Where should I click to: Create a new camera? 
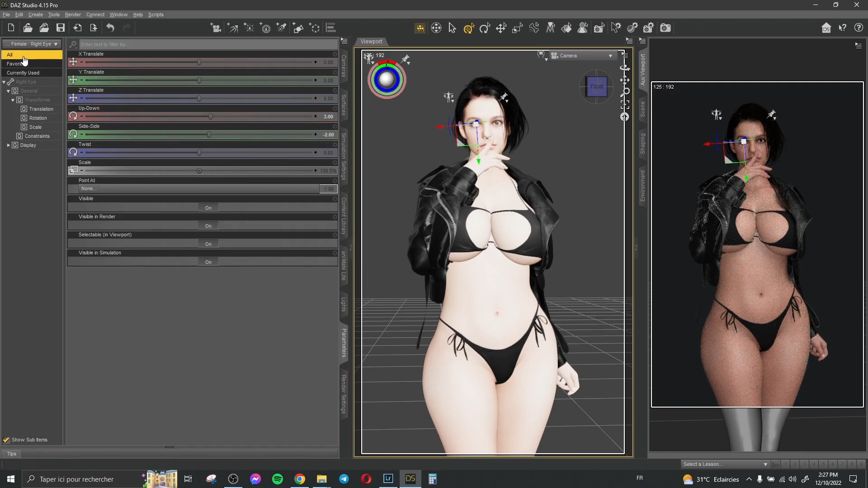[216, 28]
